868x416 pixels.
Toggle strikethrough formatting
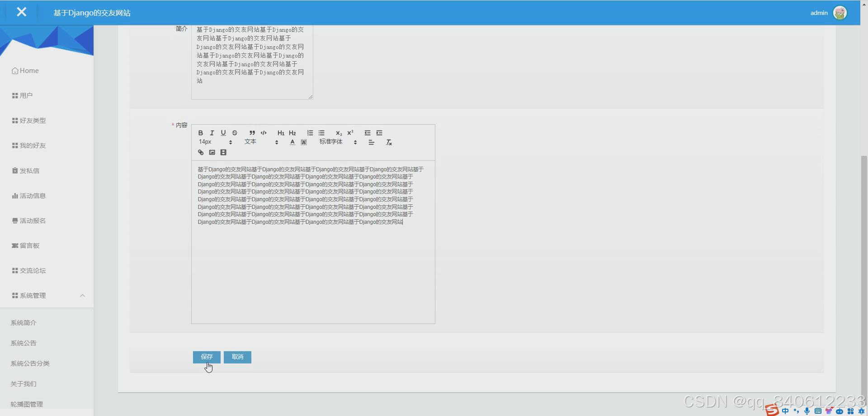coord(234,133)
